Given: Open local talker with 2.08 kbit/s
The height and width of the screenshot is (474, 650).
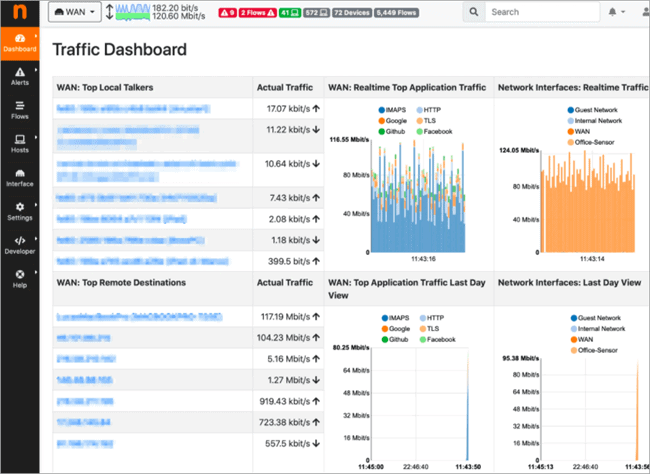Looking at the screenshot, I should tap(121, 219).
